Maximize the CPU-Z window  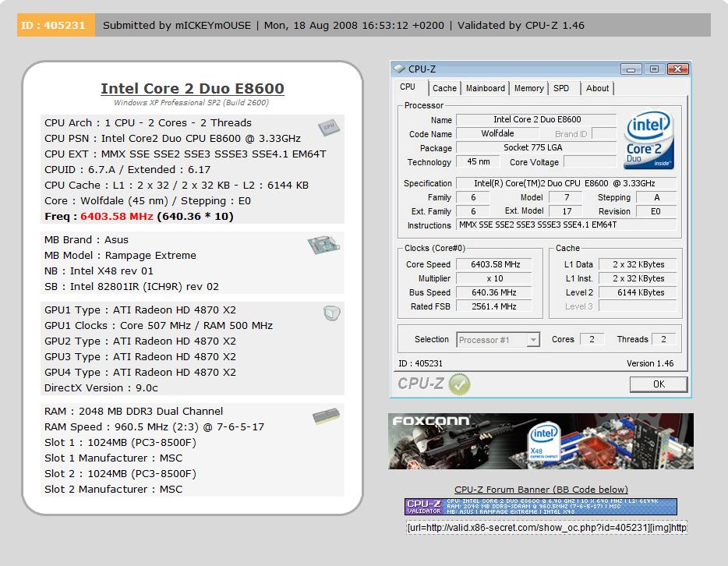(x=654, y=69)
